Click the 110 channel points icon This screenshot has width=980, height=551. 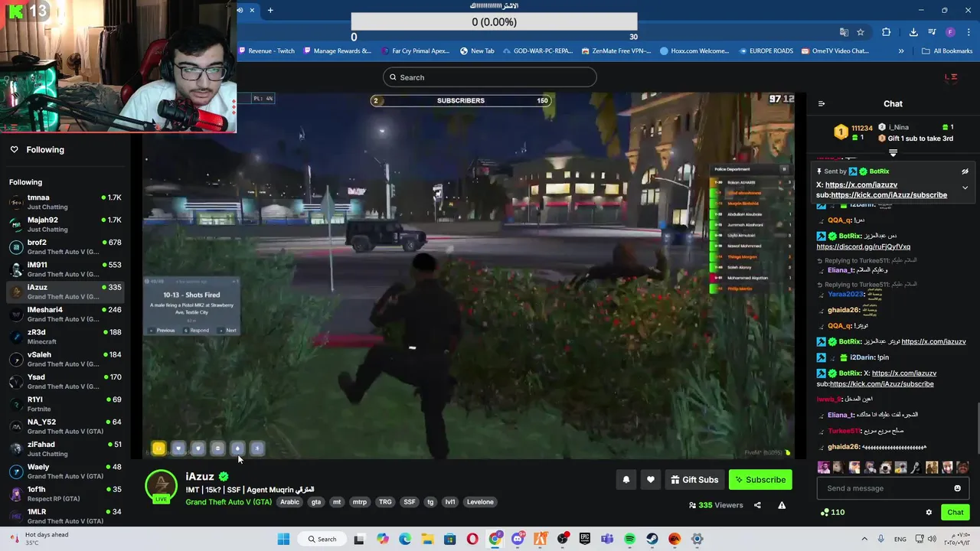[825, 512]
